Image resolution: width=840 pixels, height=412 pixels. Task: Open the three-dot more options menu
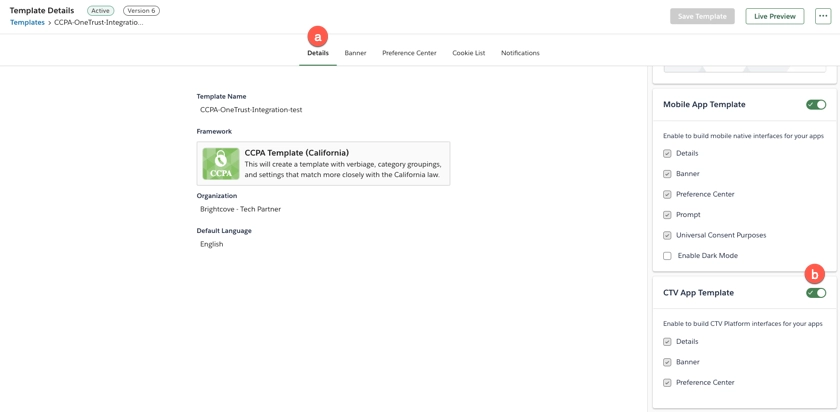tap(823, 16)
